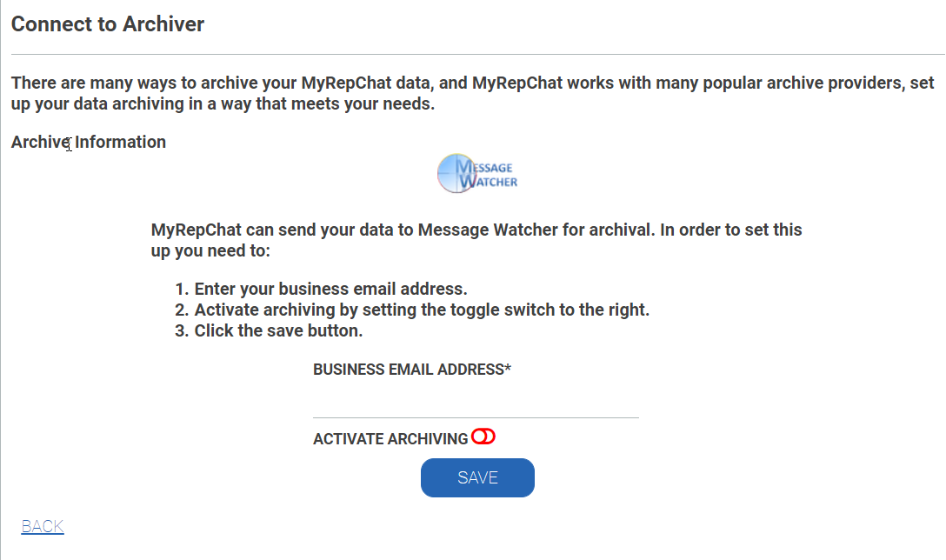Select the Connect to Archiver heading
Image resolution: width=946 pixels, height=560 pixels.
point(108,24)
